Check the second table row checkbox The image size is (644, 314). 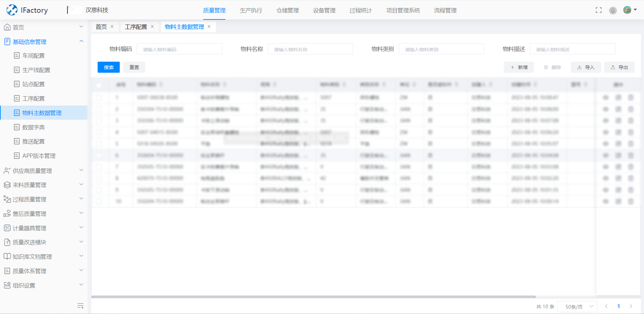tap(99, 109)
